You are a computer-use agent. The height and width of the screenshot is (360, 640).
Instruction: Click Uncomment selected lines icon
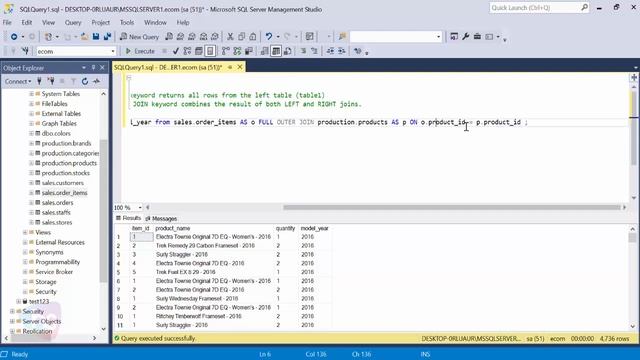315,51
